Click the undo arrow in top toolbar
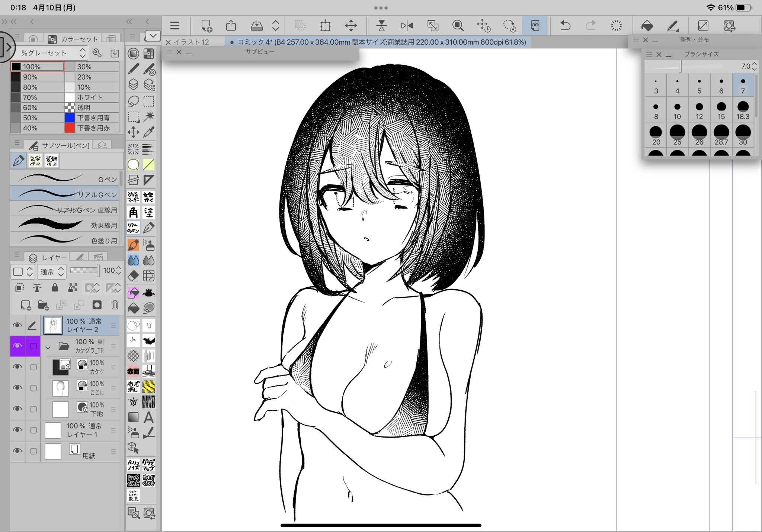This screenshot has height=532, width=762. pyautogui.click(x=565, y=26)
